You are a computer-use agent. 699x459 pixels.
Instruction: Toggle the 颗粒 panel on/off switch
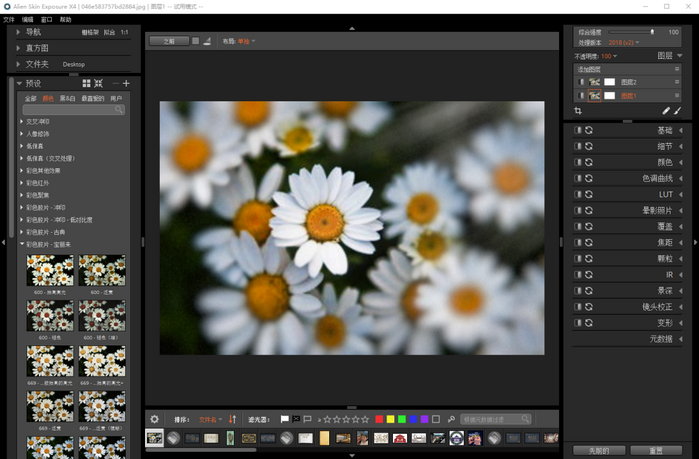(x=578, y=258)
